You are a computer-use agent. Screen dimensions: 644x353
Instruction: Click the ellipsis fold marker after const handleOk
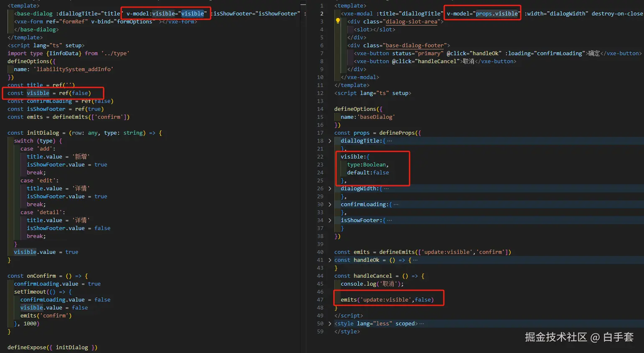415,260
